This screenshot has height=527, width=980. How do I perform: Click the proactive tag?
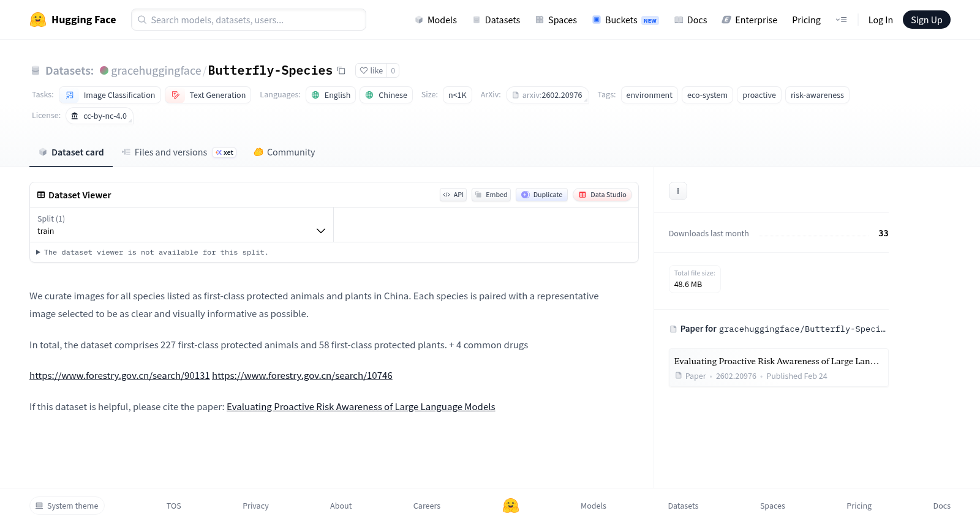(759, 95)
